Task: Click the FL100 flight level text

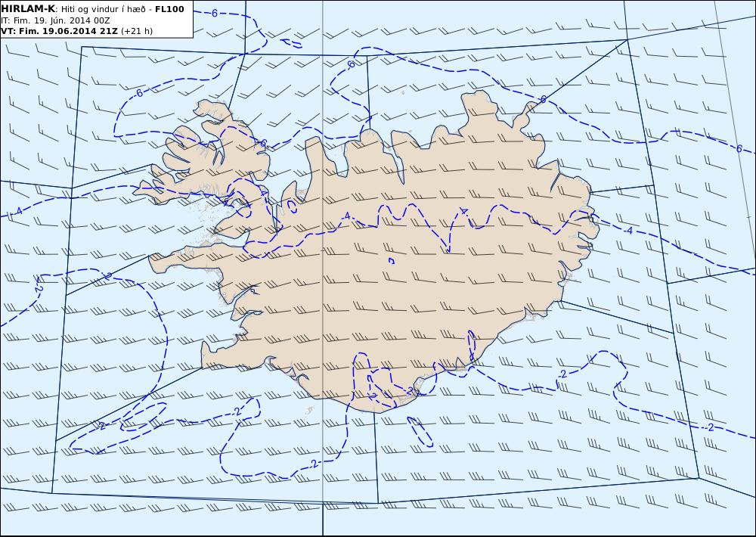Action: coord(169,9)
